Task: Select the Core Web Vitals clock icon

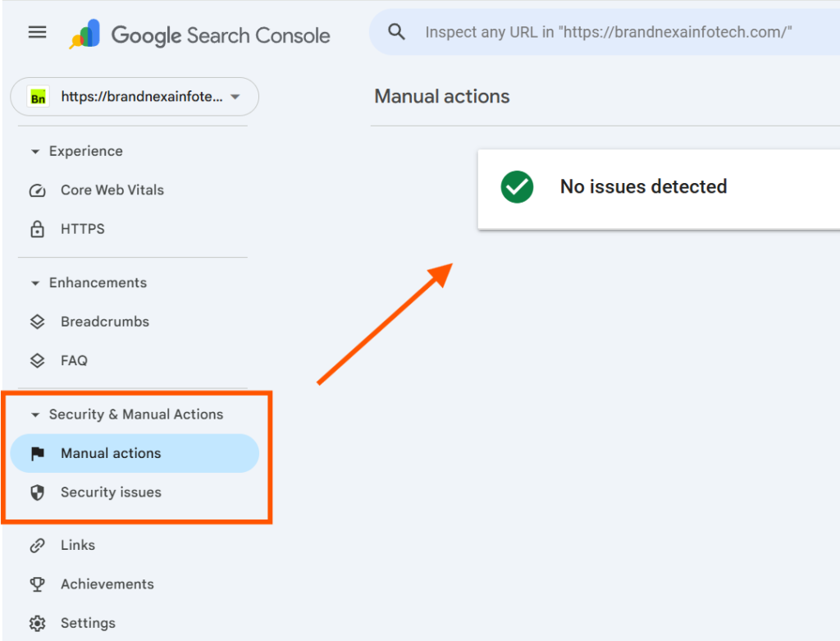Action: tap(38, 190)
